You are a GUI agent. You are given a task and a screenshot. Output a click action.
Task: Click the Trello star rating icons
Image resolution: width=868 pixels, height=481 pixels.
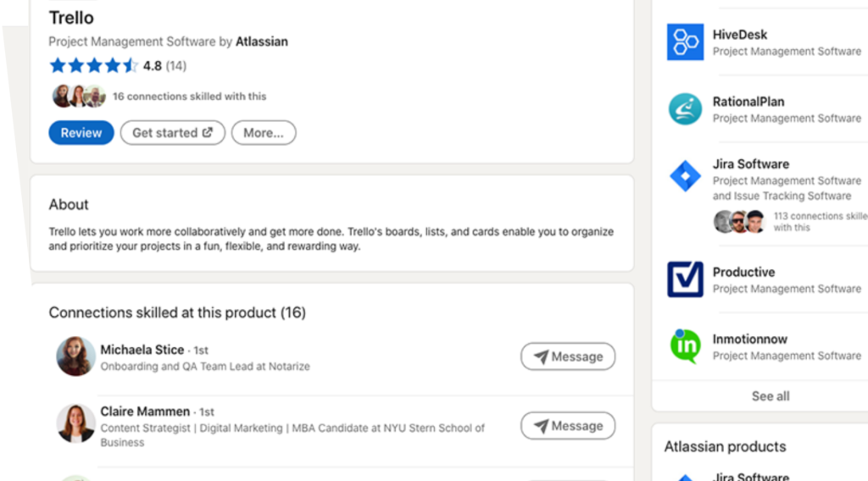(x=93, y=66)
